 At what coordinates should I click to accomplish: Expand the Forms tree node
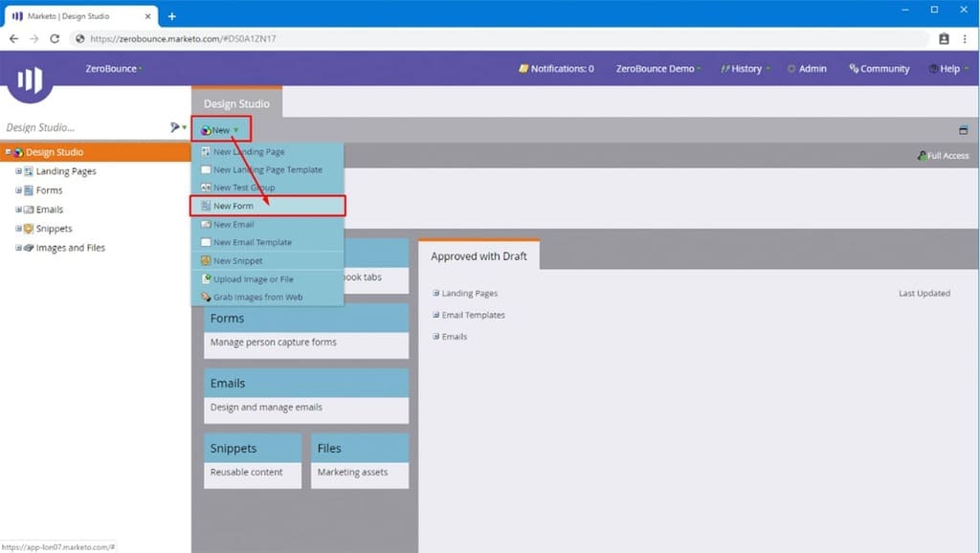[19, 190]
